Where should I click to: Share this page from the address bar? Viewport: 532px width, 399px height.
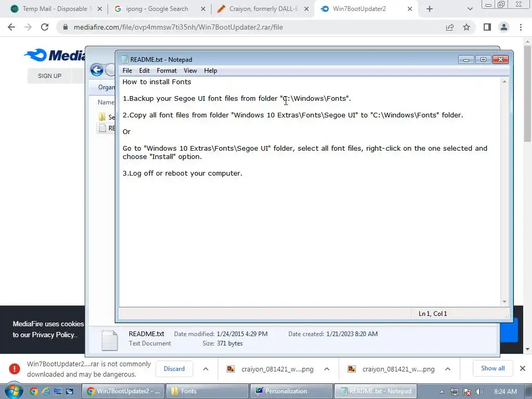(450, 27)
